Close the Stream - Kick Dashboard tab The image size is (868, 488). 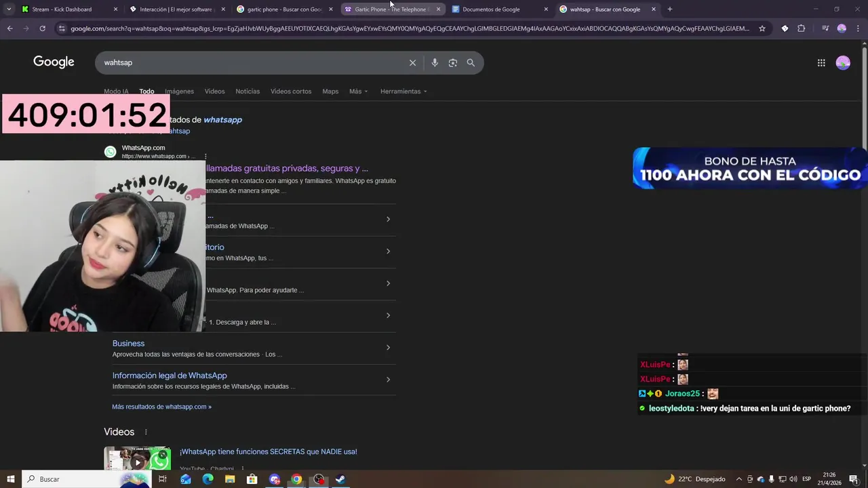115,9
